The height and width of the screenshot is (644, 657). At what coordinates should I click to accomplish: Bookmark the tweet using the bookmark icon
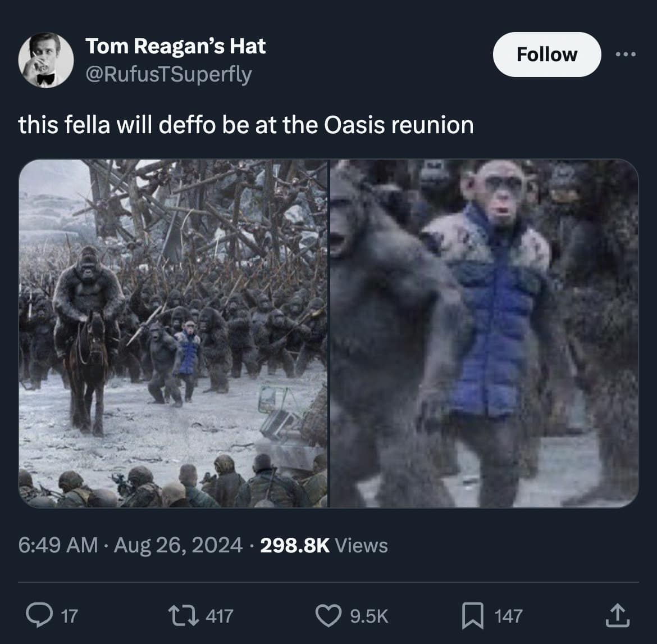(x=474, y=615)
